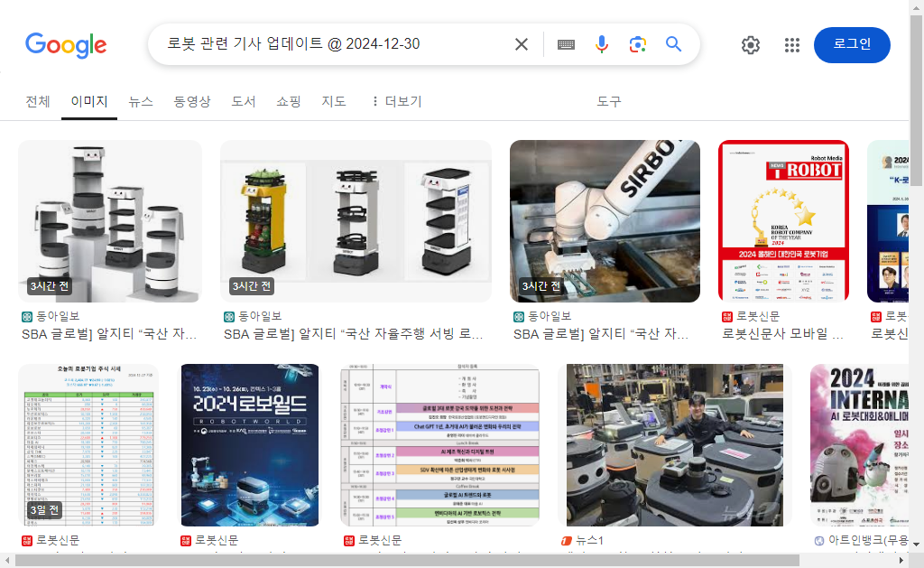Go to the 쇼핑 tab
The image size is (924, 568).
pos(288,101)
